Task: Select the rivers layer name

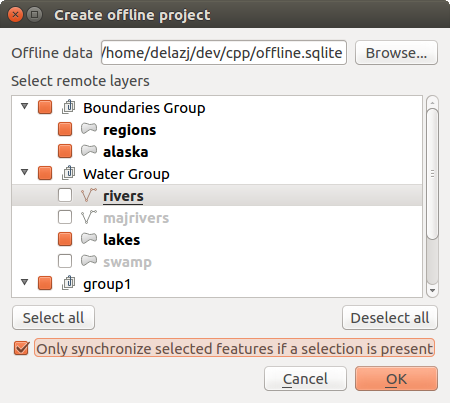Action: coord(123,196)
